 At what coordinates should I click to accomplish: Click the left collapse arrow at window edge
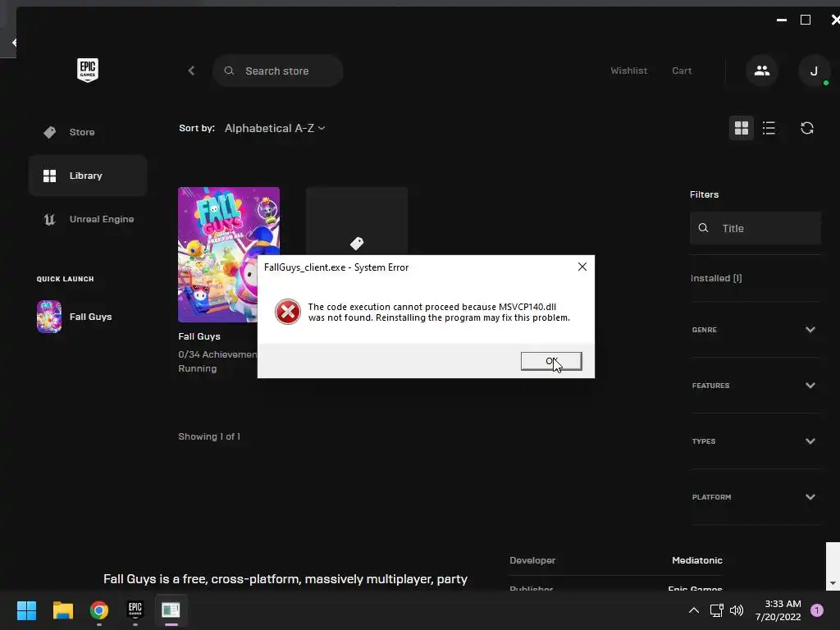coord(14,43)
